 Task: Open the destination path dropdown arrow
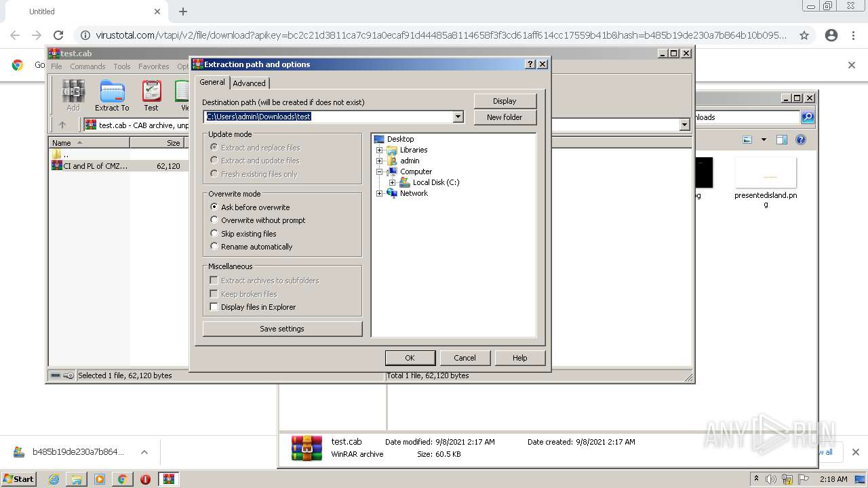458,117
